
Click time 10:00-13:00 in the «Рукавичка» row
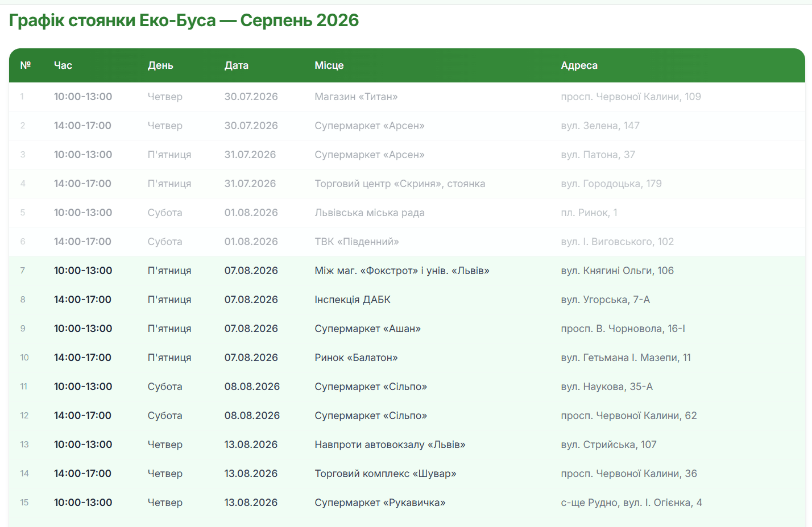click(x=83, y=503)
